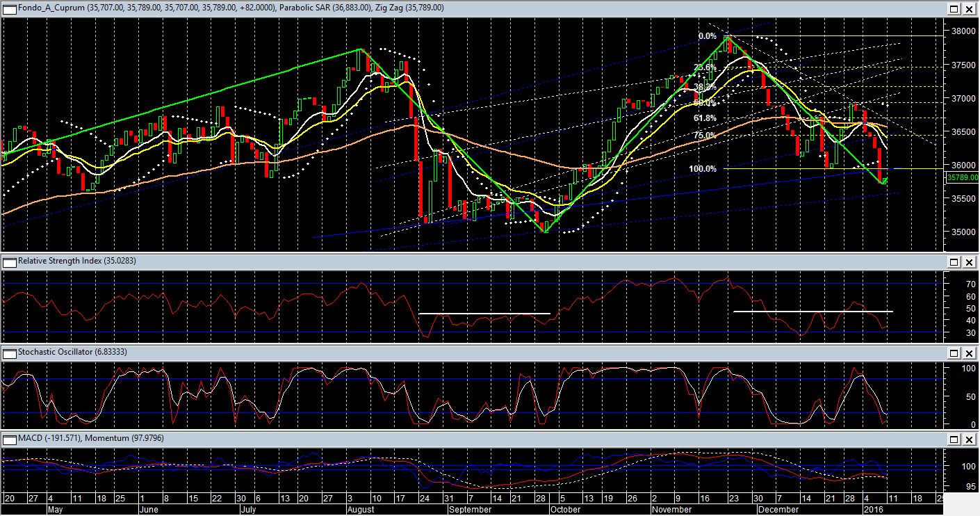Click the Relative Strength Index panel icon
Image resolution: width=980 pixels, height=516 pixels.
(10, 261)
